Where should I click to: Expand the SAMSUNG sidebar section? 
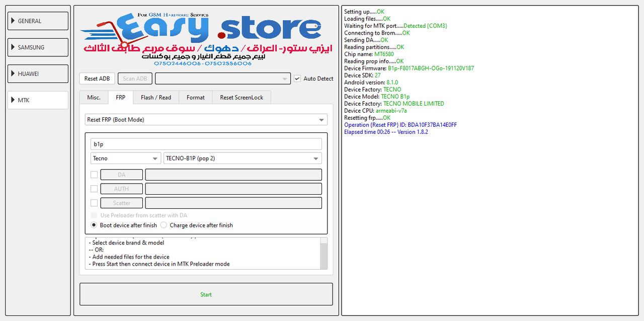click(x=38, y=47)
